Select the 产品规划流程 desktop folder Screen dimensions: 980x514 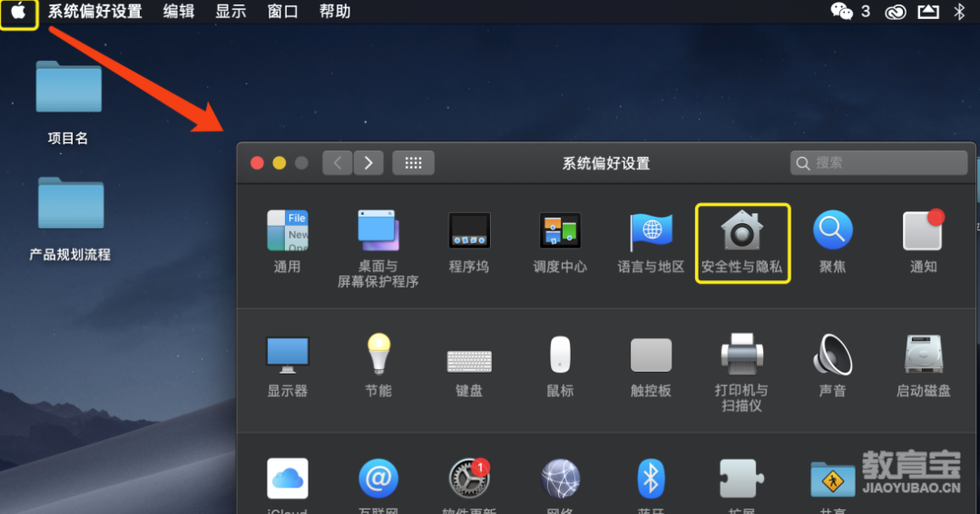(70, 218)
